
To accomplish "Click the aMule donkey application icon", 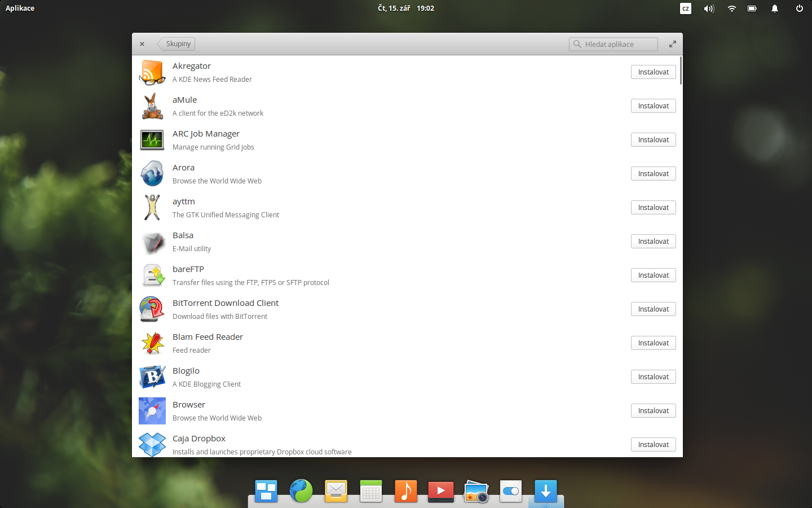I will click(x=152, y=106).
